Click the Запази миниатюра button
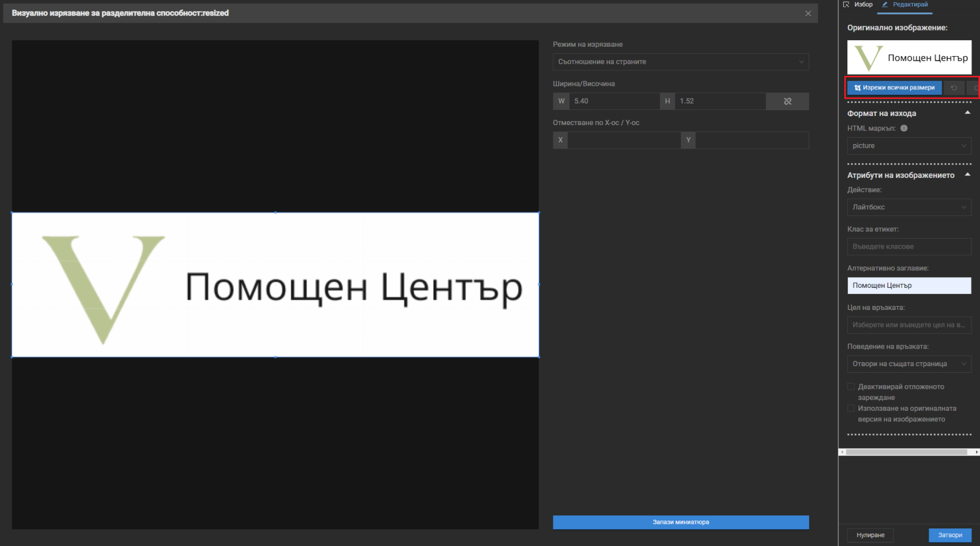Image resolution: width=980 pixels, height=546 pixels. [680, 522]
